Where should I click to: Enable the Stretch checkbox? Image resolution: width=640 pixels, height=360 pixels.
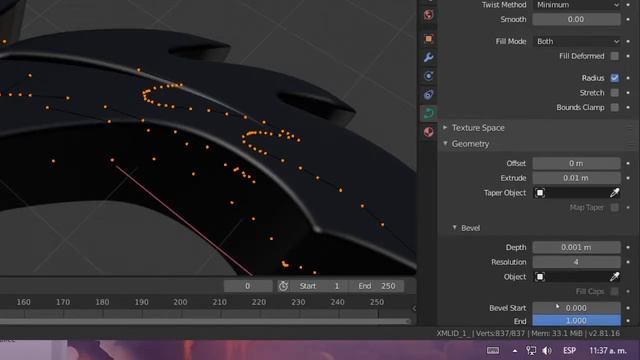614,93
